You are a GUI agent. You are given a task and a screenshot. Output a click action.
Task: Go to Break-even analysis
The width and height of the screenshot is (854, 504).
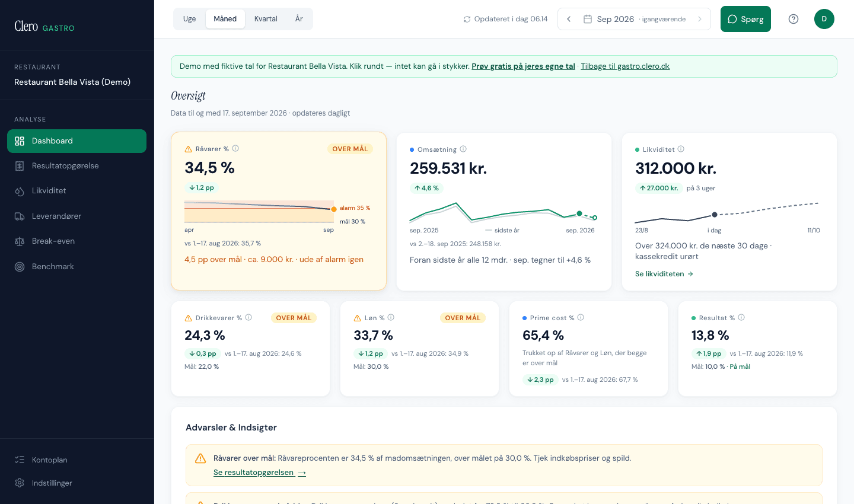[x=77, y=241]
